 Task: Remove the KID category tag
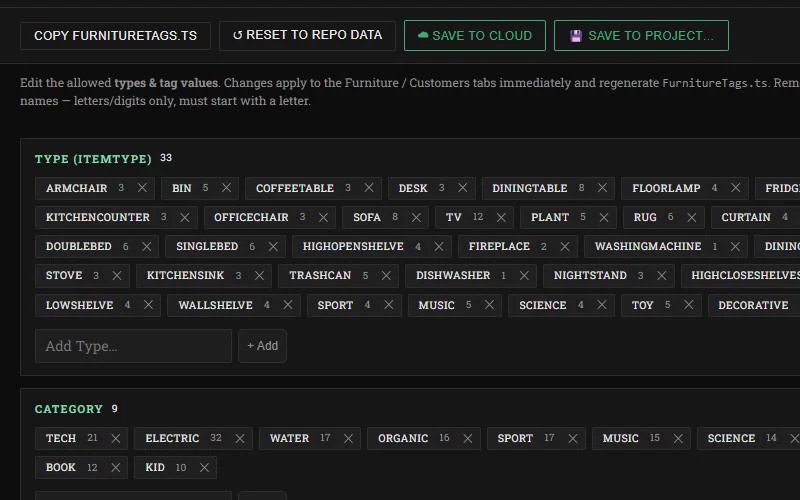tap(205, 467)
